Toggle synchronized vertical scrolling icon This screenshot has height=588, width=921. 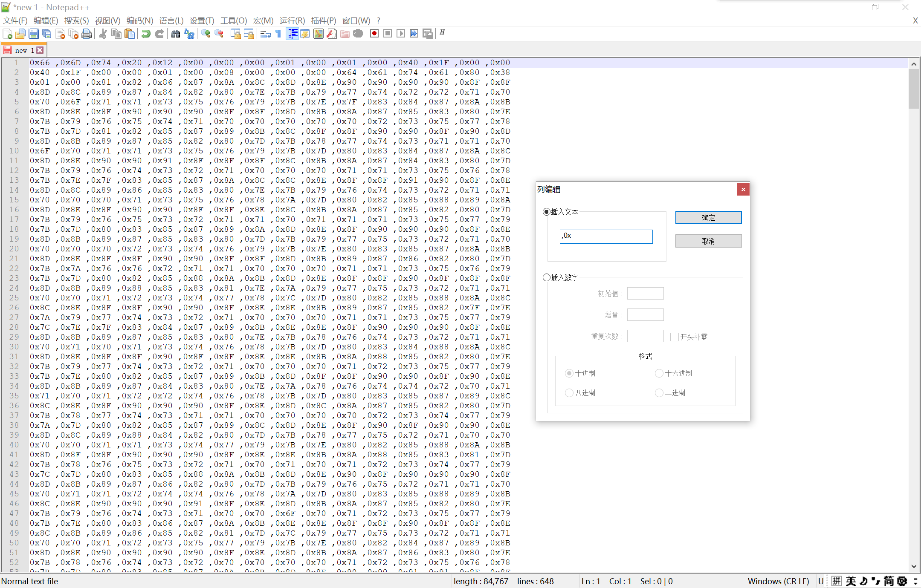[x=236, y=34]
